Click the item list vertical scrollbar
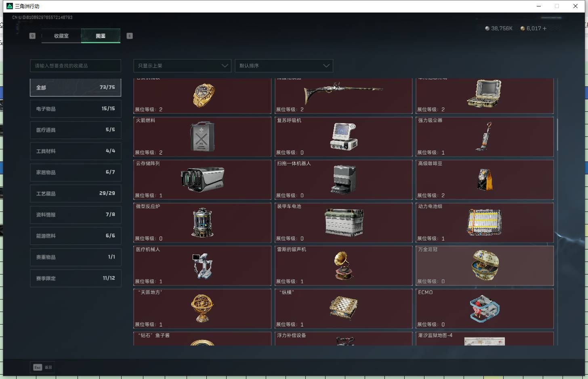 (x=557, y=135)
